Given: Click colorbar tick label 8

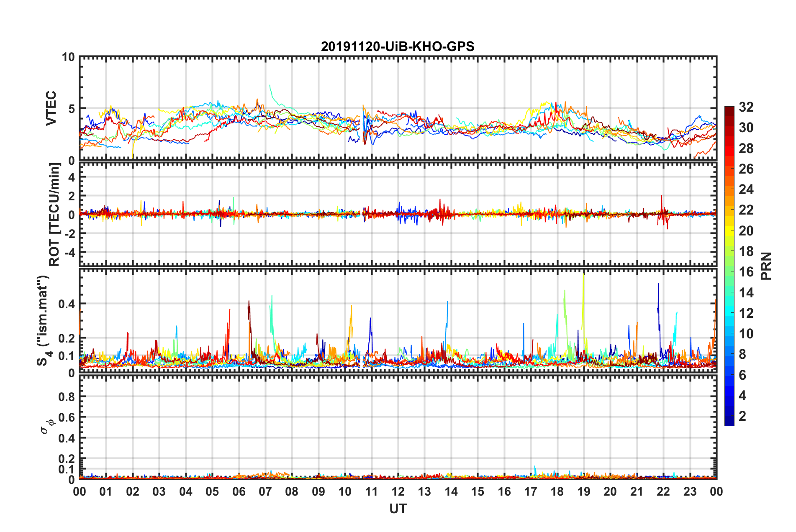Looking at the screenshot, I should tap(742, 354).
